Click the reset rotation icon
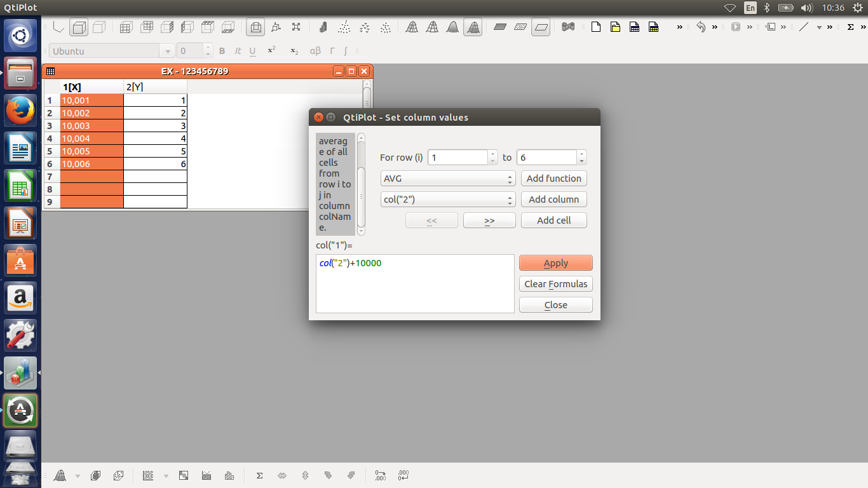Viewport: 868px width, 488px height. tap(276, 27)
